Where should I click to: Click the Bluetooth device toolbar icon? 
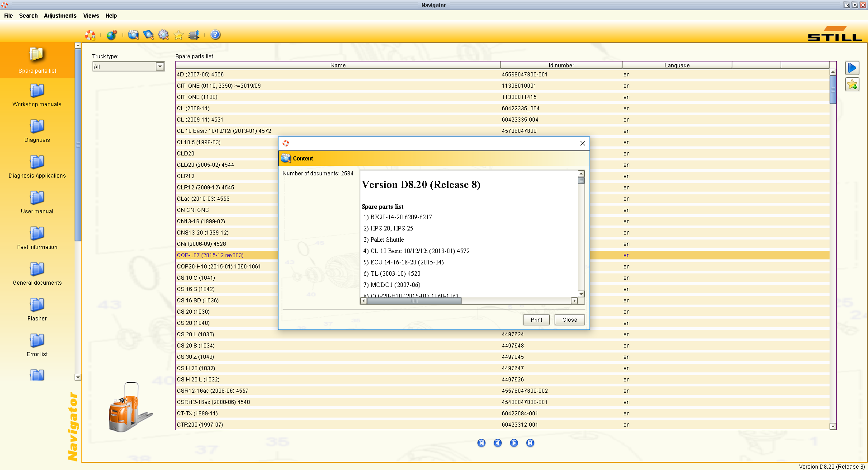coord(194,35)
